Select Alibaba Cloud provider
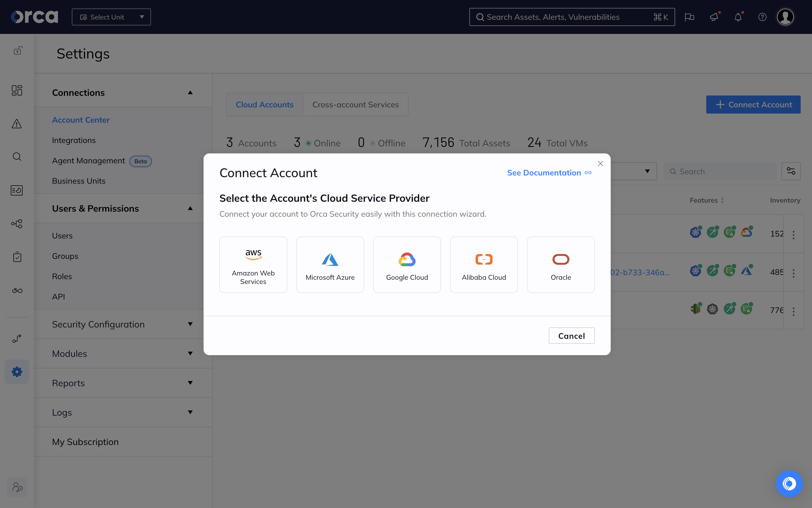 (483, 265)
